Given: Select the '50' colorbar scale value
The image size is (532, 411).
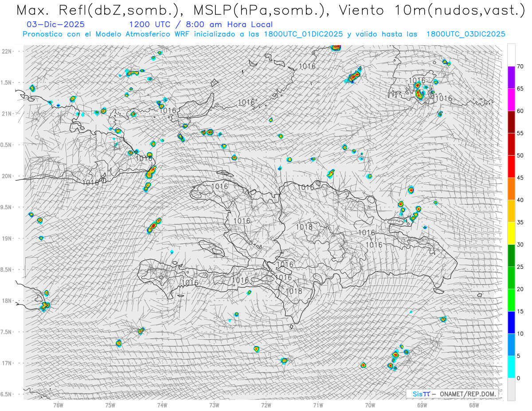Looking at the screenshot, I should pyautogui.click(x=520, y=156).
